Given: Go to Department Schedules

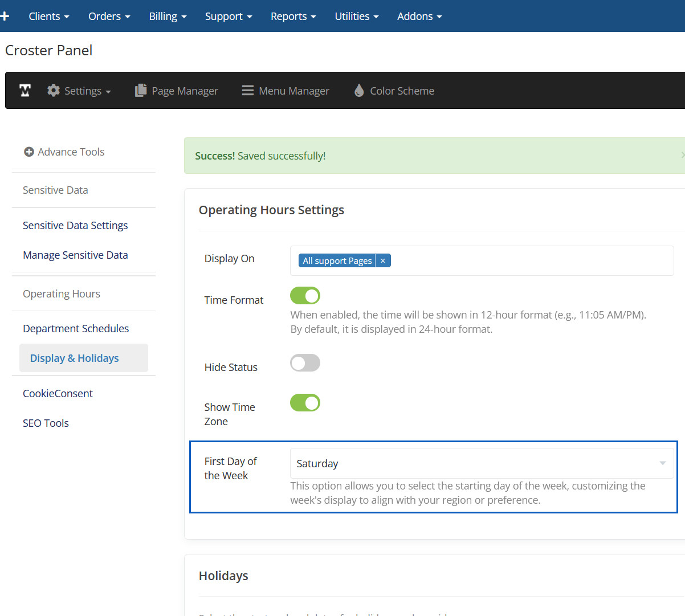Looking at the screenshot, I should tap(76, 329).
